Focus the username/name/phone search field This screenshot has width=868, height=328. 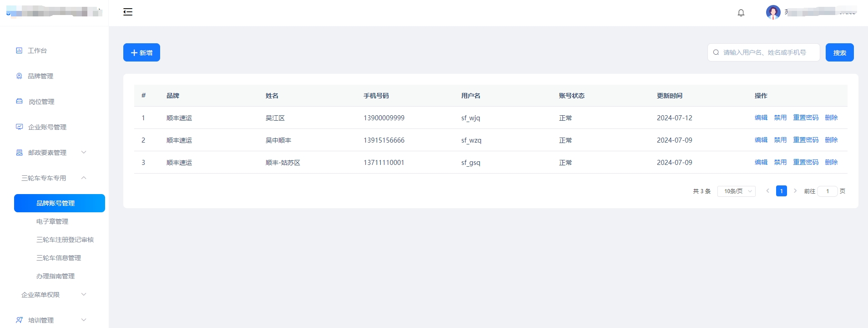(x=764, y=52)
